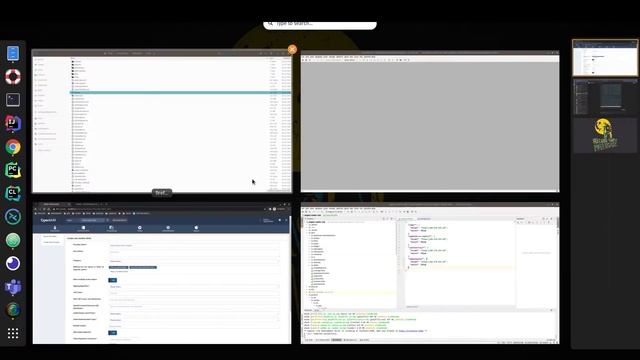Open the dark circular arrows dock app
The height and width of the screenshot is (360, 640).
point(13,217)
